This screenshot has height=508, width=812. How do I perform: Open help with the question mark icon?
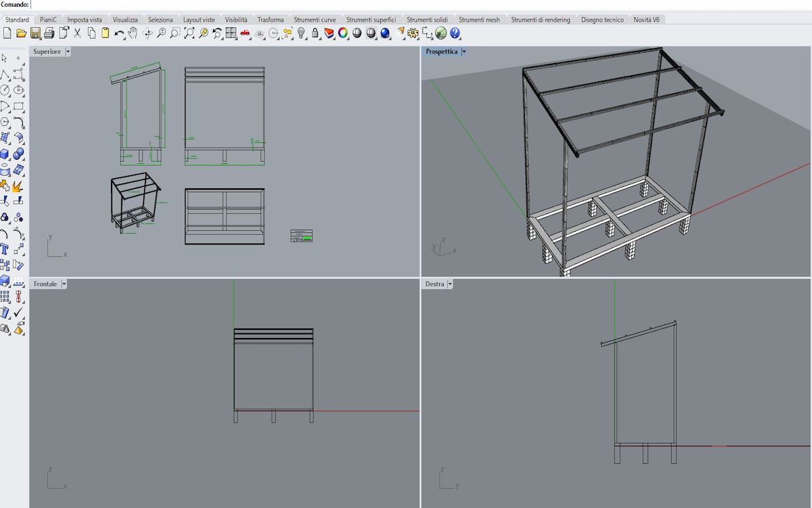point(455,33)
